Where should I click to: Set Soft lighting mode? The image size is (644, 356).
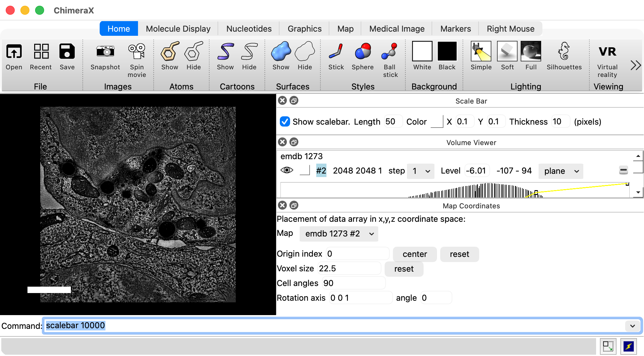click(507, 52)
